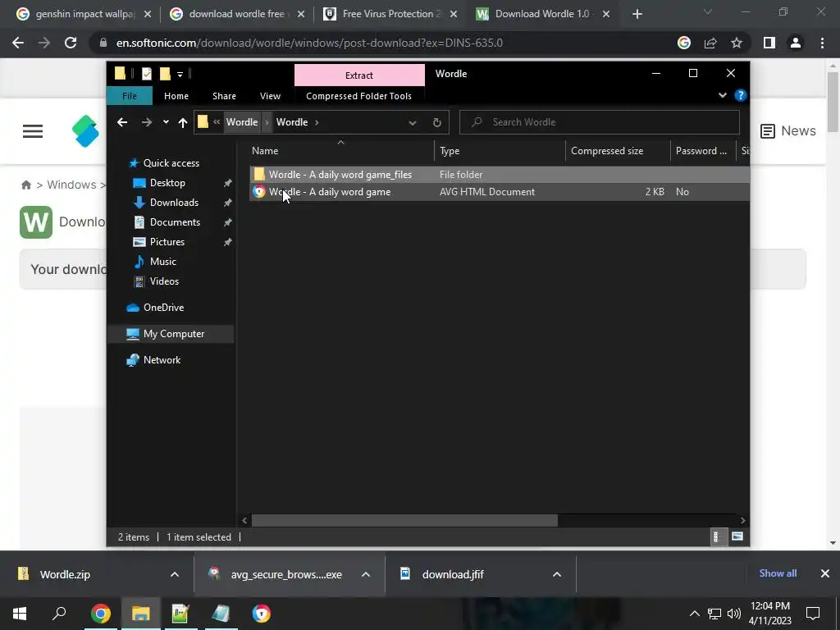This screenshot has width=840, height=630.
Task: Open the File ribbon tab
Action: [129, 96]
